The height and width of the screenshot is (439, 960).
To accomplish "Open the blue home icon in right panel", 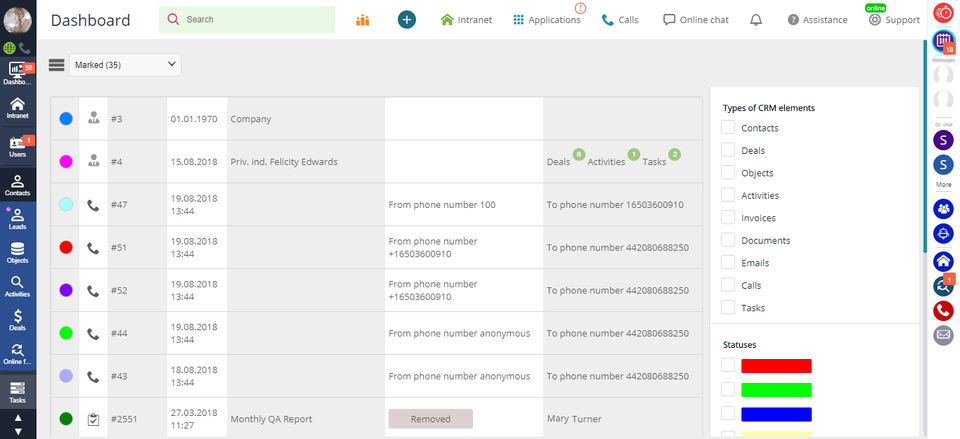I will point(943,261).
